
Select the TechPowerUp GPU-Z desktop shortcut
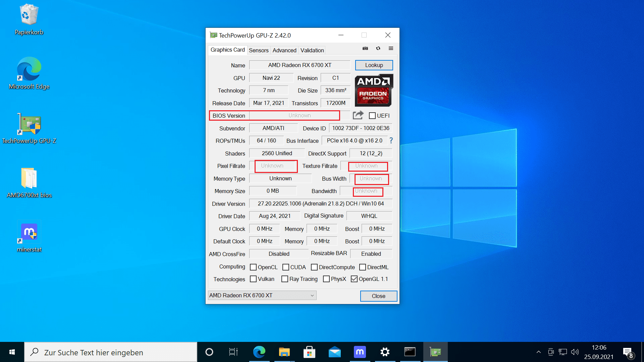29,128
